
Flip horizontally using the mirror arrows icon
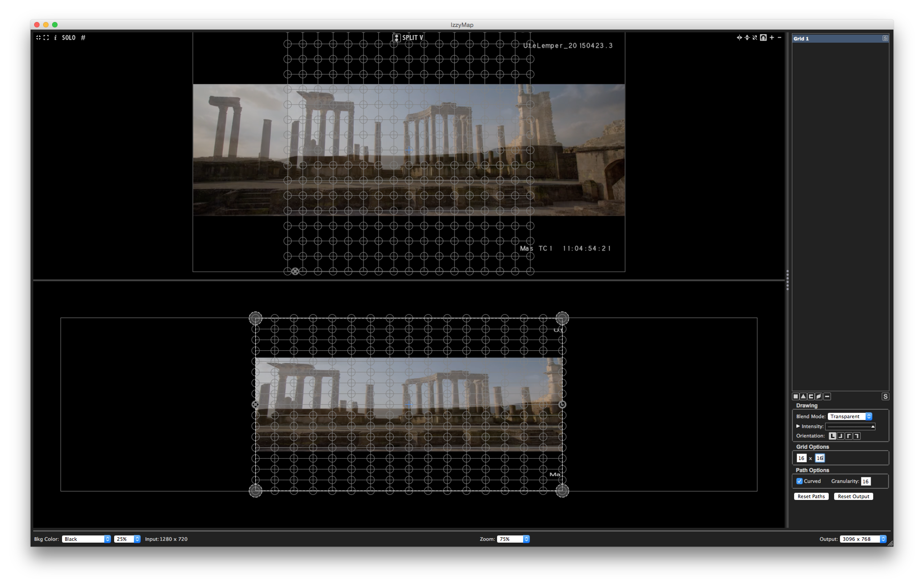click(739, 38)
